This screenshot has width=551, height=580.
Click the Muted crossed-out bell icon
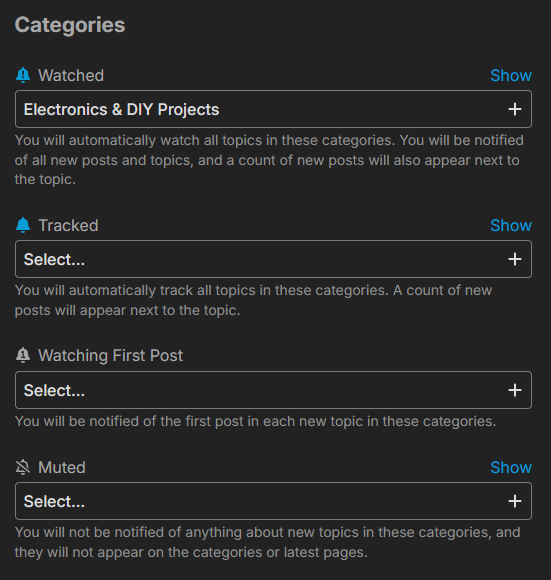coord(23,467)
